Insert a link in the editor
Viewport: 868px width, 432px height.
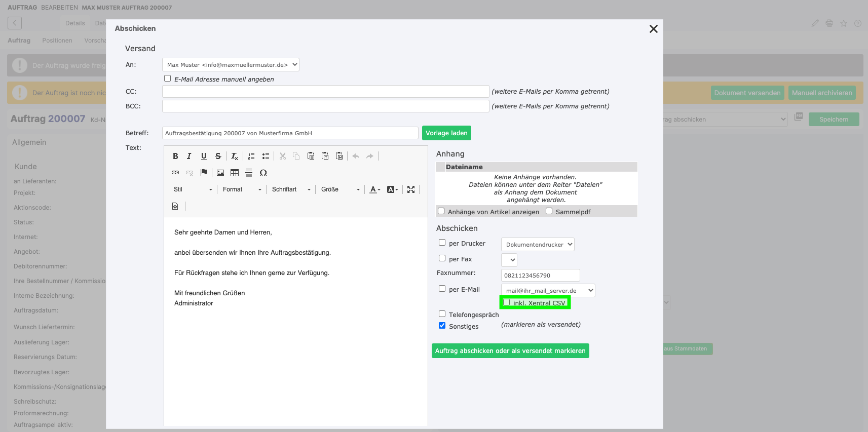point(175,173)
